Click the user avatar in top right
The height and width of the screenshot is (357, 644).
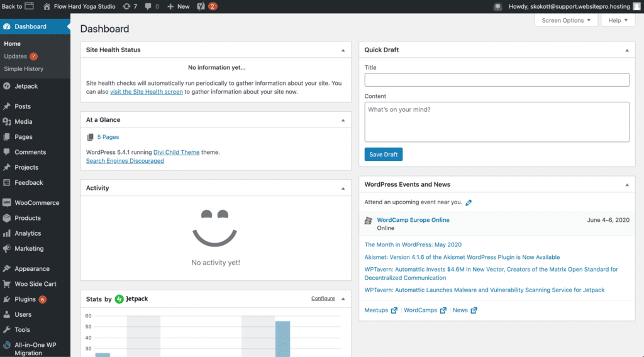(636, 6)
